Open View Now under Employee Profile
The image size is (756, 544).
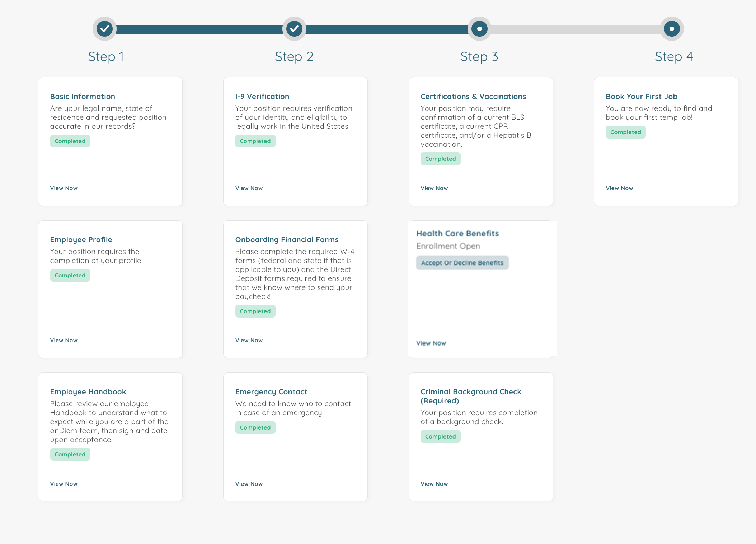pyautogui.click(x=64, y=340)
